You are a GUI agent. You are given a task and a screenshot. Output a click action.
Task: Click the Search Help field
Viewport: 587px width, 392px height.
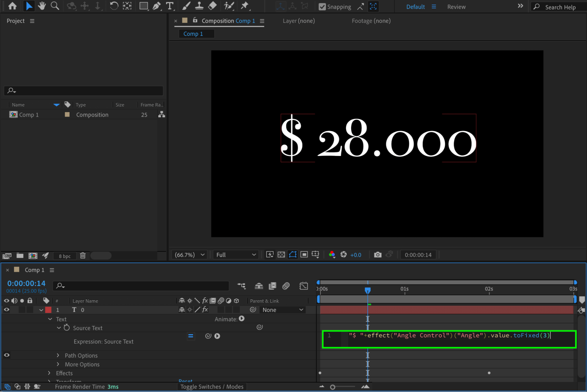coord(559,7)
